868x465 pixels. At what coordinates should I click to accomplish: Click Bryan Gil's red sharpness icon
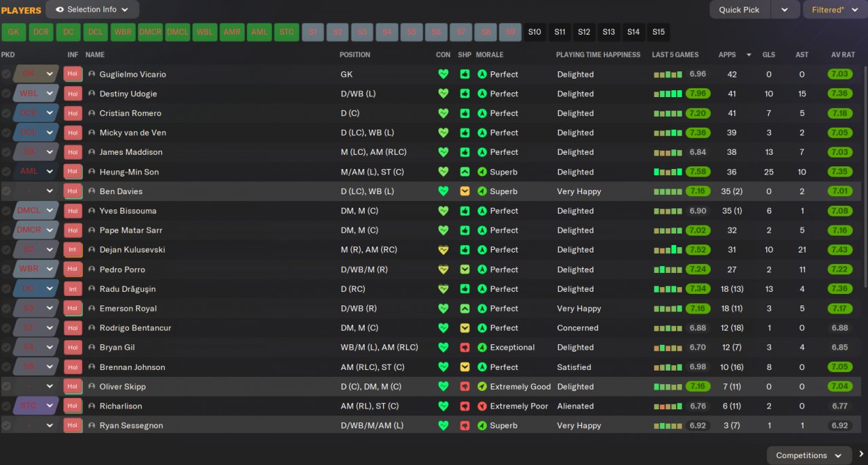pos(465,348)
